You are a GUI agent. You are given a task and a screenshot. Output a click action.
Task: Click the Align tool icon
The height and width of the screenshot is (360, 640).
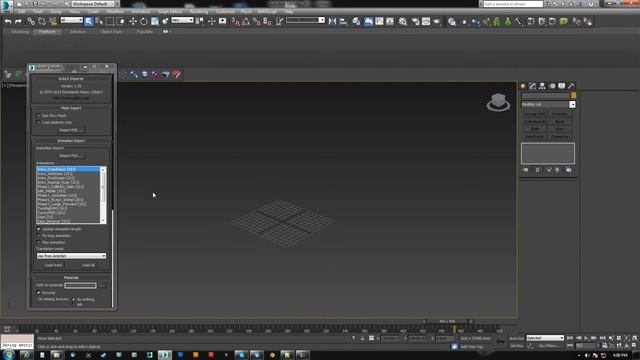click(343, 21)
